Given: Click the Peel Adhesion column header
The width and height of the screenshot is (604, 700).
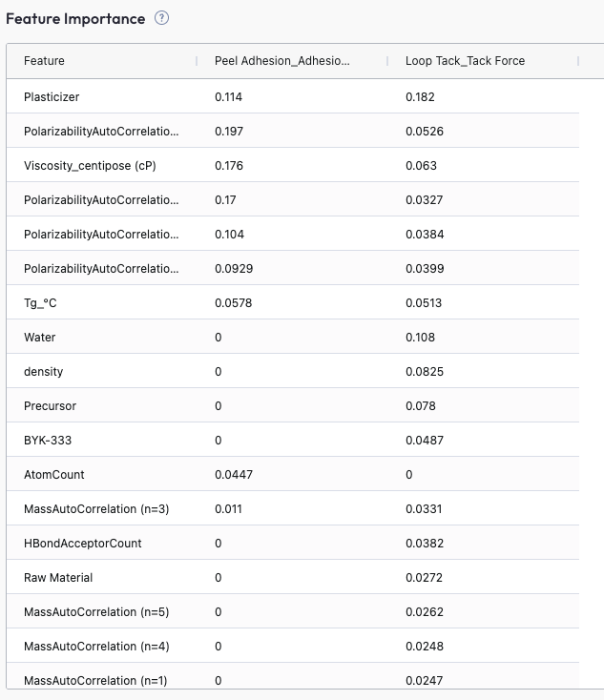Looking at the screenshot, I should [x=281, y=61].
